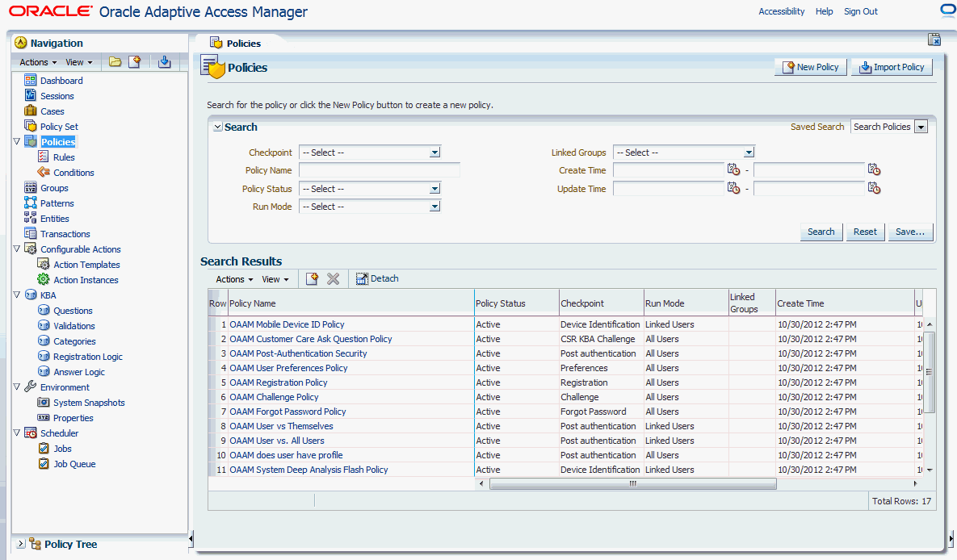The image size is (957, 560).
Task: Open Action Instances item
Action: click(x=86, y=280)
